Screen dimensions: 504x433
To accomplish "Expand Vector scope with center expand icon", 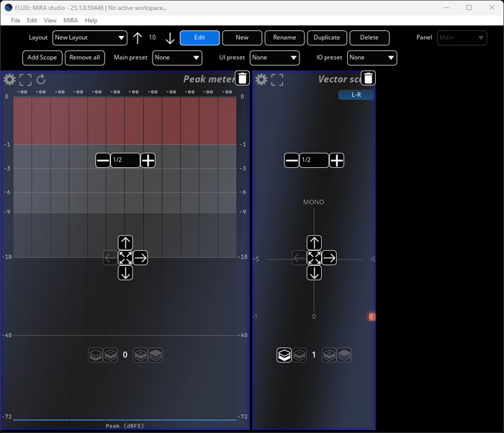I will [314, 258].
